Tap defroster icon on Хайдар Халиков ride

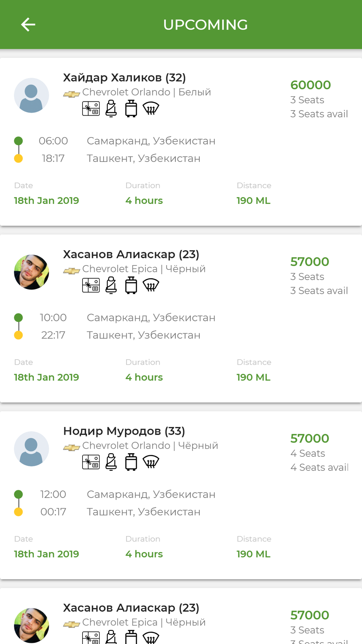click(151, 108)
